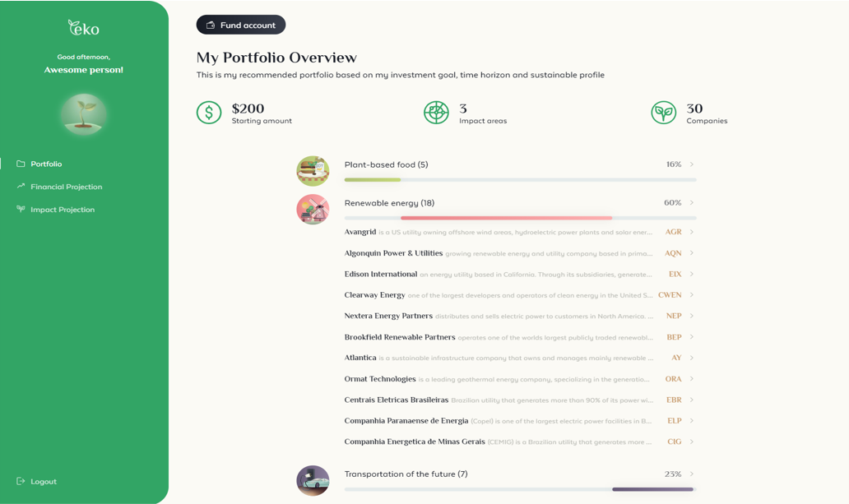Click the 60% allocation value
The image size is (849, 504).
tap(672, 202)
